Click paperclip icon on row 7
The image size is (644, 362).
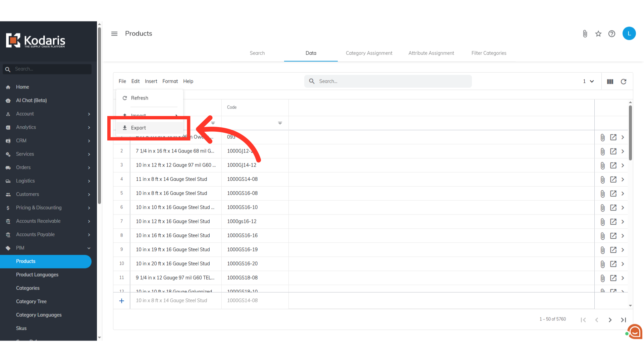603,222
